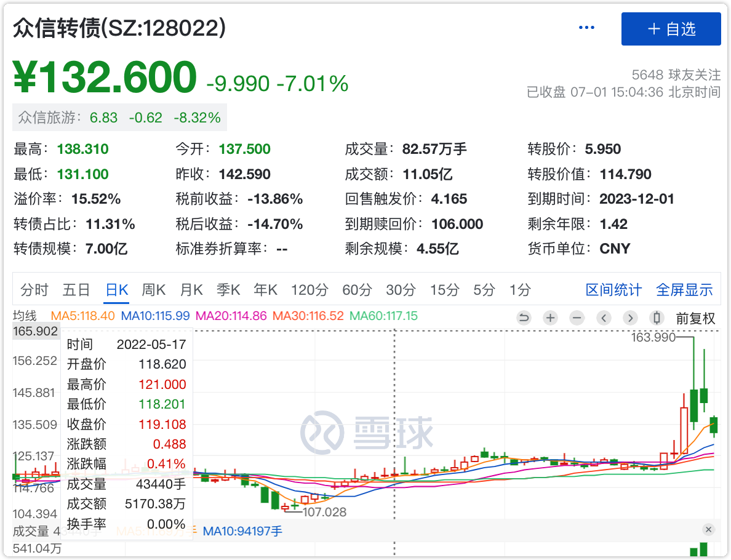Toggle the candlestick chart style icon
Screen dimensions: 731x560
tap(657, 318)
